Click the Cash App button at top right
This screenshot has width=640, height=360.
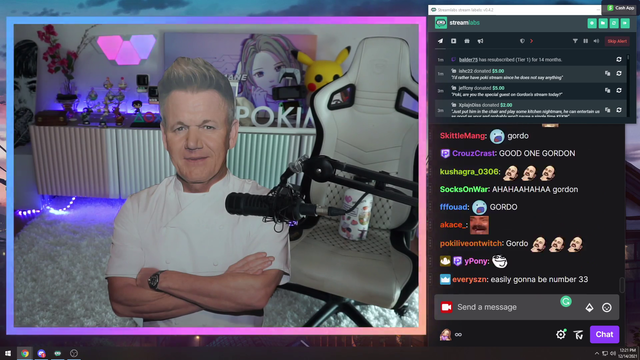(x=621, y=8)
